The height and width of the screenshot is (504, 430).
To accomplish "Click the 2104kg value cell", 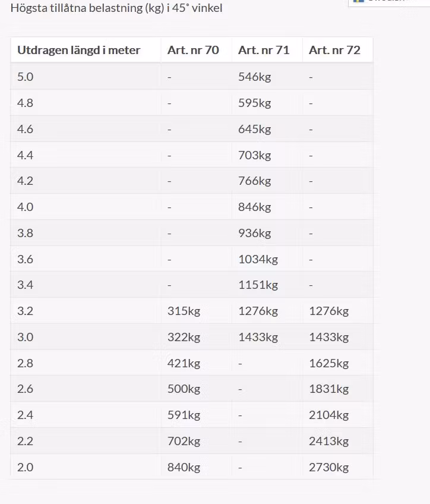I will point(328,415).
